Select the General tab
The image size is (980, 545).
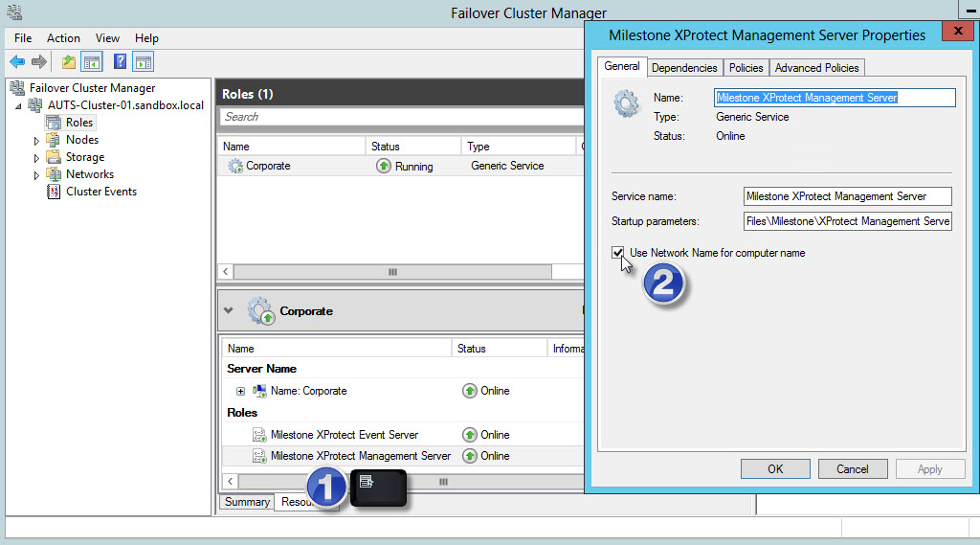point(622,66)
